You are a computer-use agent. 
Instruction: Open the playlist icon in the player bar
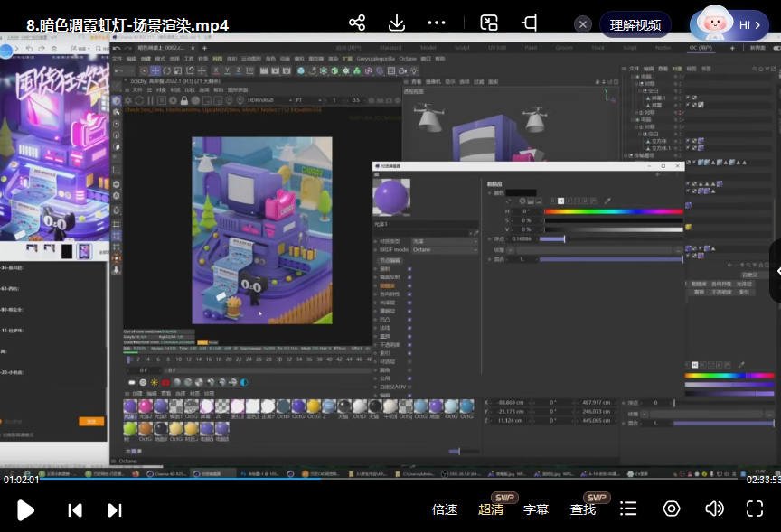pos(628,509)
